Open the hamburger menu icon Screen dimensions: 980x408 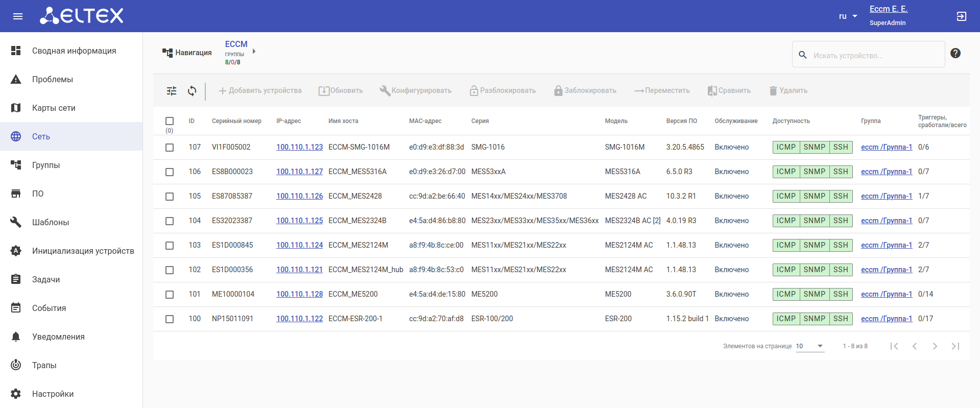[x=18, y=16]
